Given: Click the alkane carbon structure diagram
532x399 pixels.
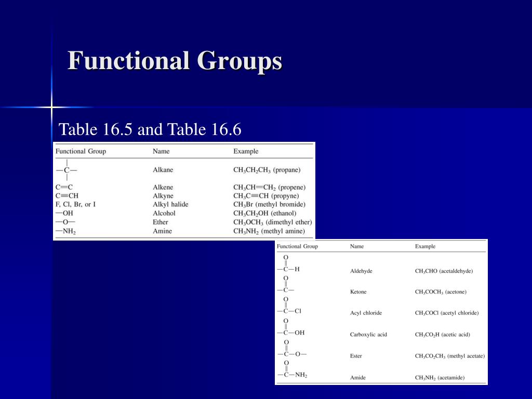Looking at the screenshot, I should point(66,170).
